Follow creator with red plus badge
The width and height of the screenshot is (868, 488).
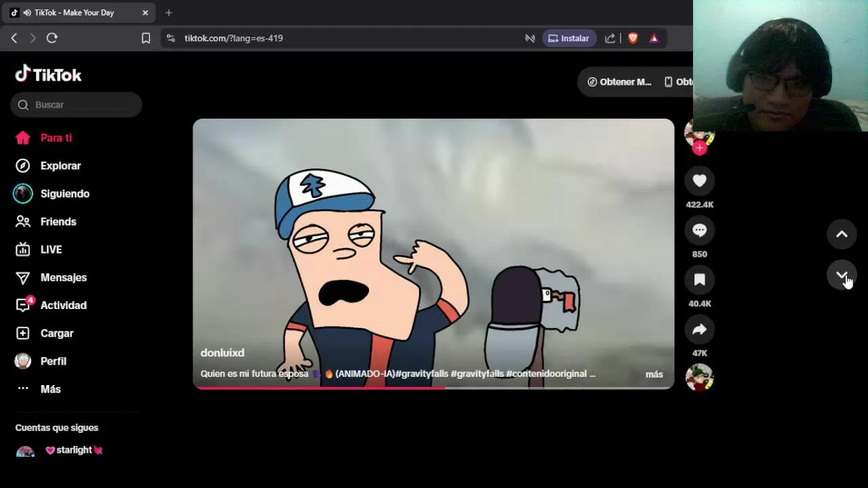coord(699,148)
